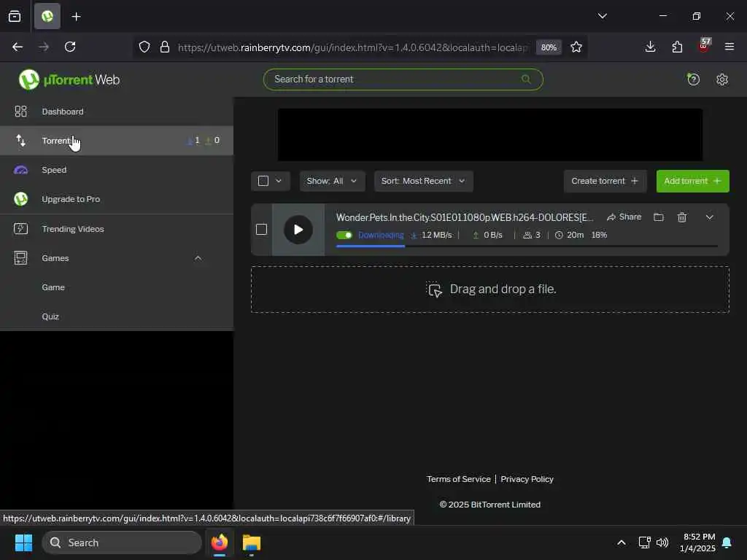Click the Games console icon

[x=20, y=258]
